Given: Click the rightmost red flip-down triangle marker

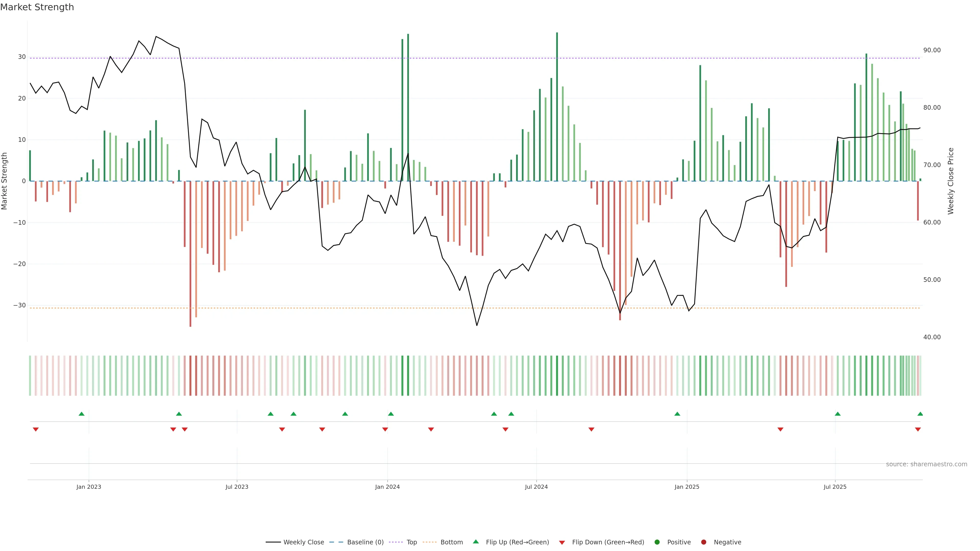Looking at the screenshot, I should coord(918,429).
